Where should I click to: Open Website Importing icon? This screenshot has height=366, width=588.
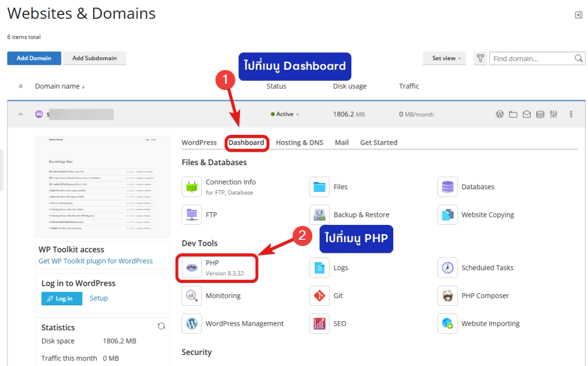447,324
